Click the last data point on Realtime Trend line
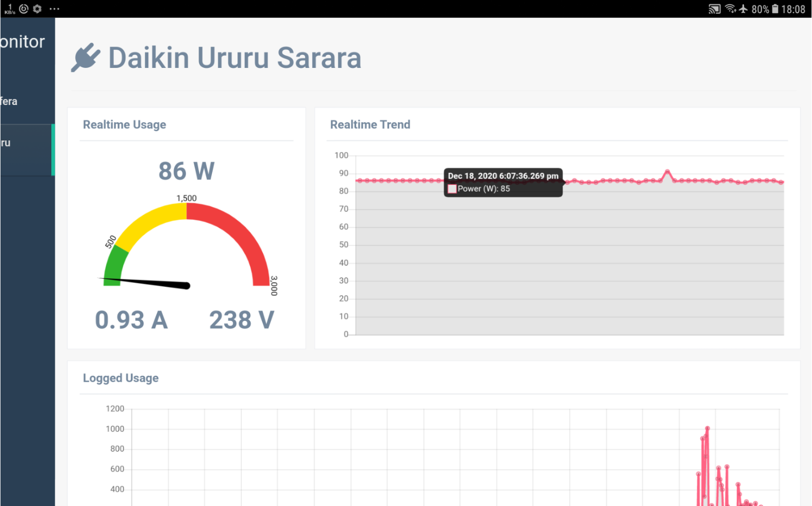This screenshot has height=506, width=812. click(x=782, y=182)
